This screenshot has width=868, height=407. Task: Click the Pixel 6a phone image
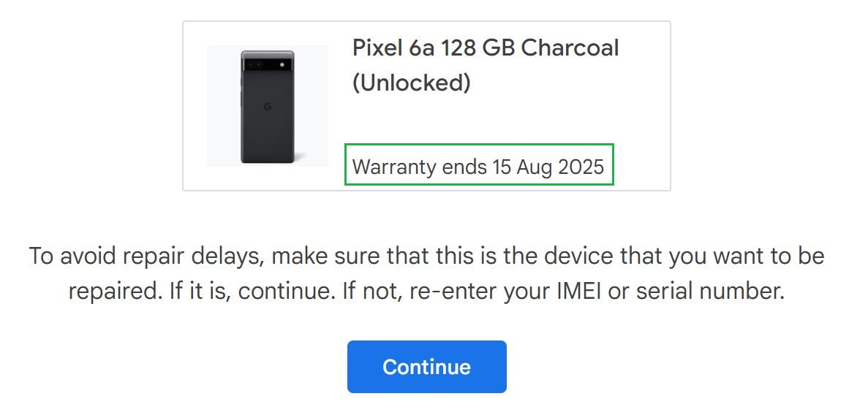[x=268, y=107]
